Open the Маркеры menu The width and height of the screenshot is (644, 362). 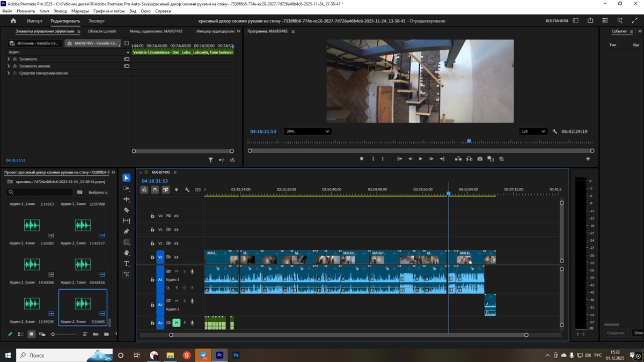(x=80, y=11)
